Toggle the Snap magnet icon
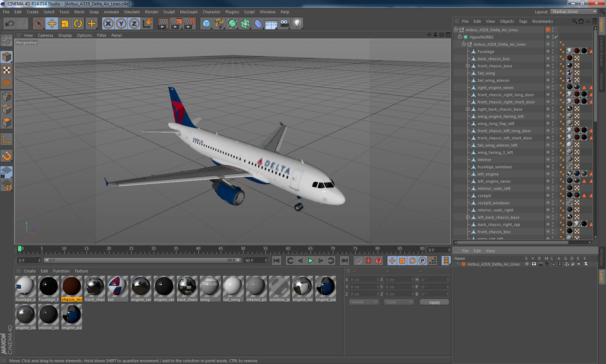Image resolution: width=606 pixels, height=364 pixels. pyautogui.click(x=6, y=156)
